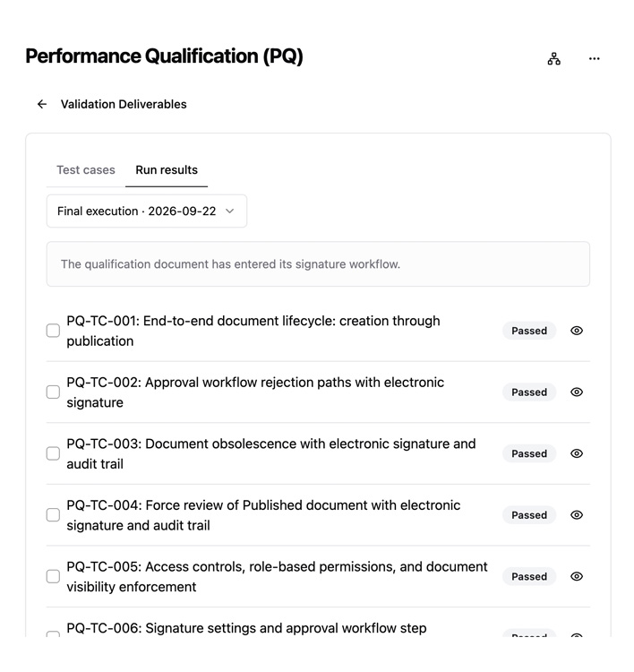View PQ-TC-003 result via its eye icon
This screenshot has width=634, height=672.
(x=577, y=453)
